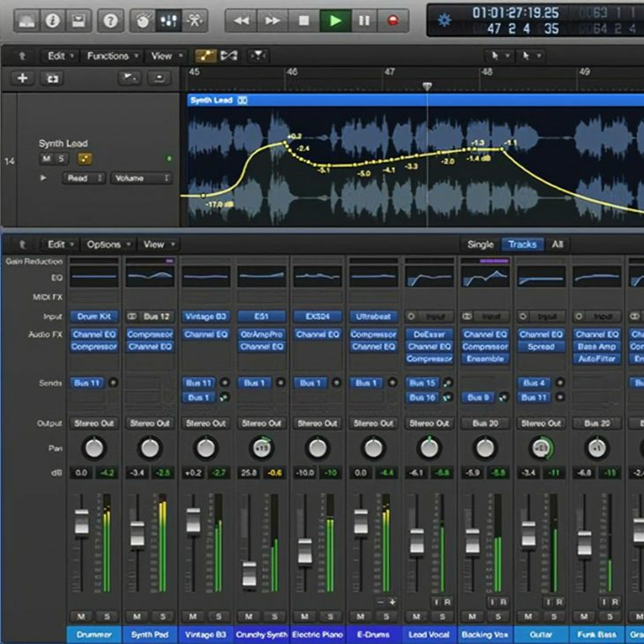Viewport: 644px width, 644px height.
Task: Open the Toolbar button in control bar
Action: (x=78, y=21)
